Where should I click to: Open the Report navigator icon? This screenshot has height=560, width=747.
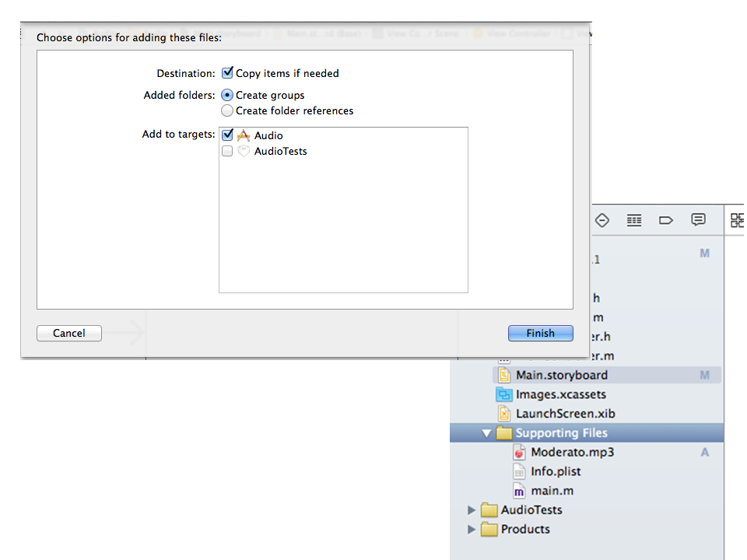coord(698,220)
